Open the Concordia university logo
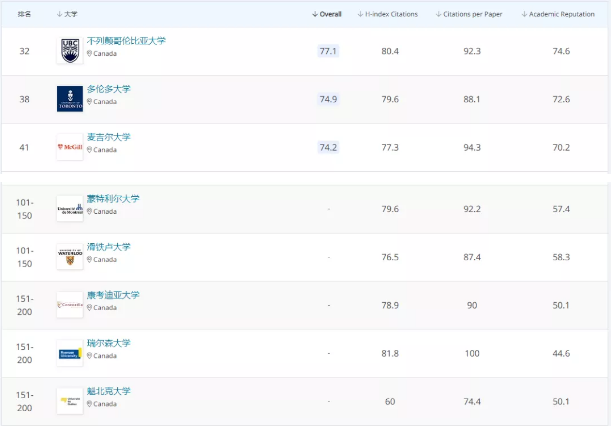Viewport: 615px width, 426px height. pos(70,305)
